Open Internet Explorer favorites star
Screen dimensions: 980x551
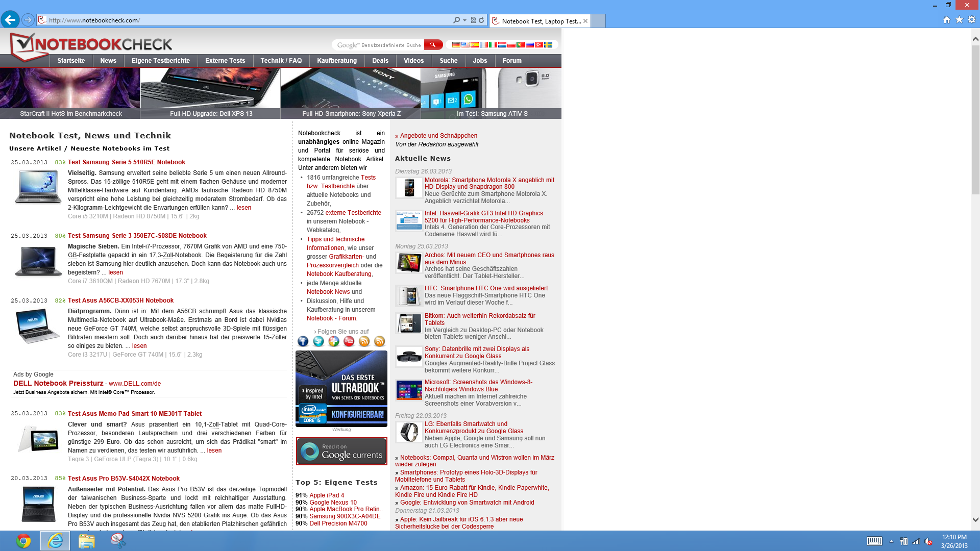point(959,20)
